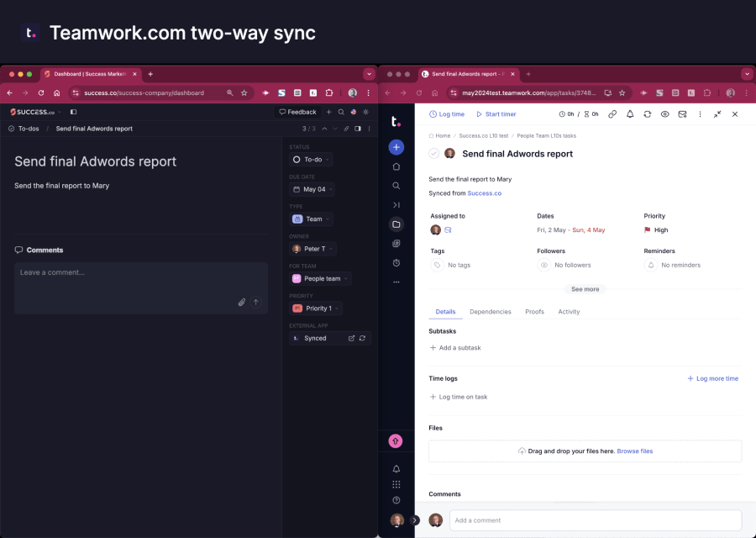
Task: Click the pink People team color badge
Action: point(297,279)
